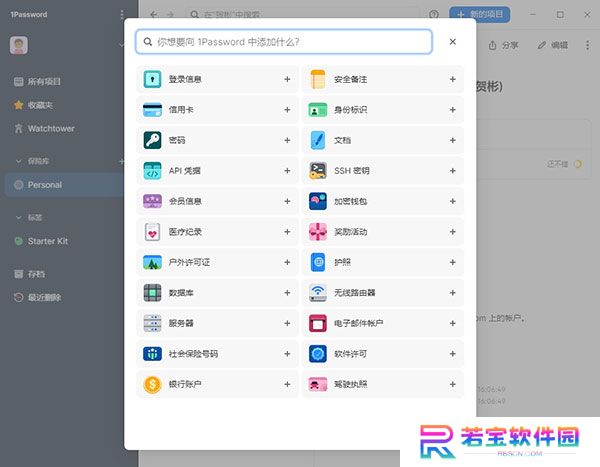600x467 pixels.
Task: Select the Personal vault
Action: 65,185
